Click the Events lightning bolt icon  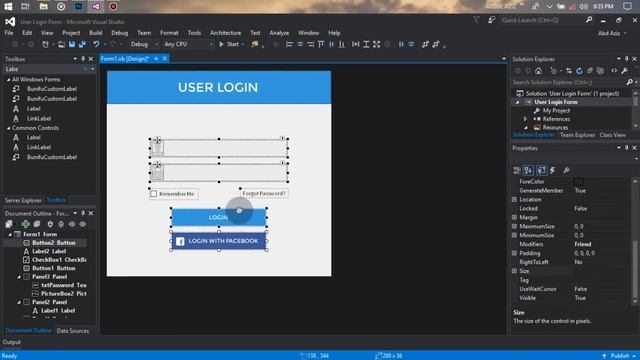coord(553,170)
